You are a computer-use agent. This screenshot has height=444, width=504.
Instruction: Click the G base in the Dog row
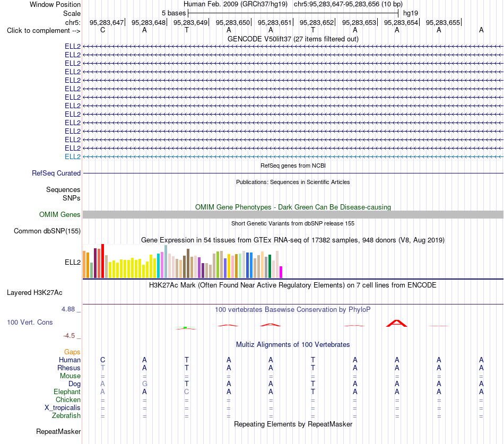(x=145, y=384)
